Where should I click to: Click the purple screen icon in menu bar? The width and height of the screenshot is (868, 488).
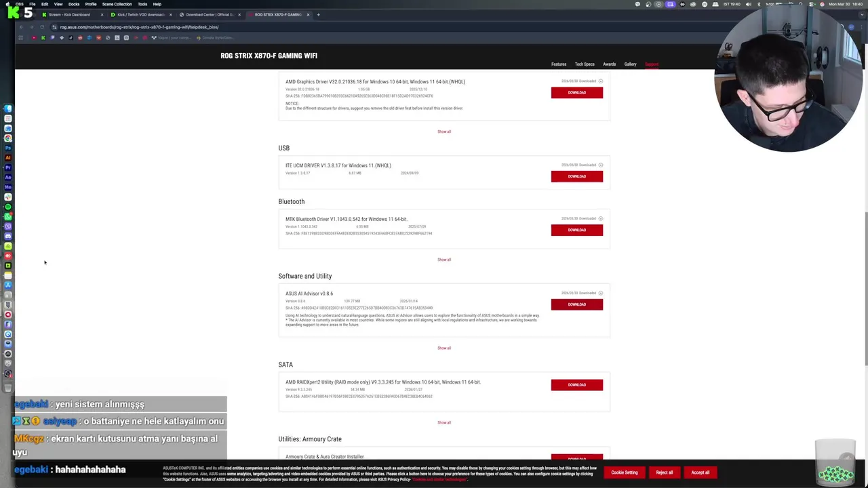670,4
